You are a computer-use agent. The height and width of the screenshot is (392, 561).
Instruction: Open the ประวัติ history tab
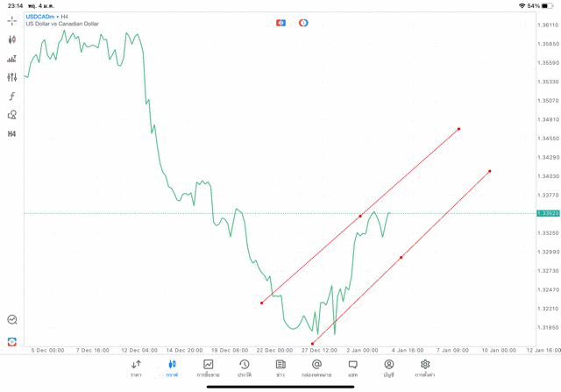(244, 368)
